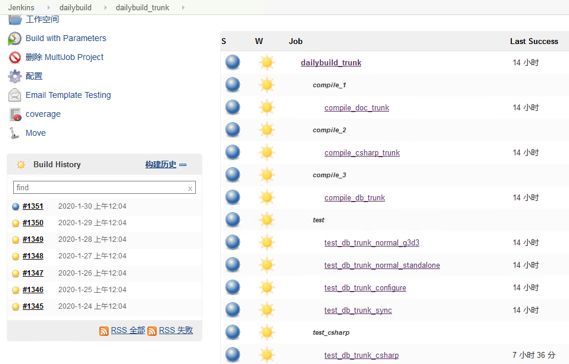Open the breadcrumb arrow after Jenkins
569x364 pixels.
pos(48,7)
